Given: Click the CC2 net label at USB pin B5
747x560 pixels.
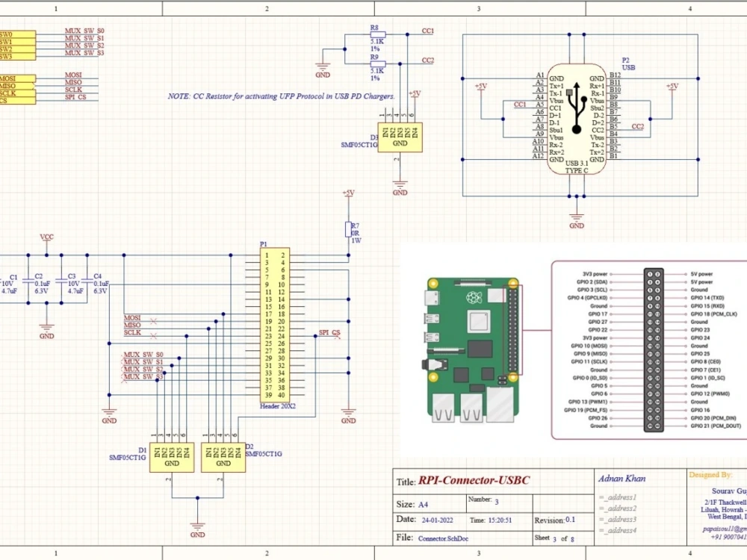Looking at the screenshot, I should pos(637,127).
